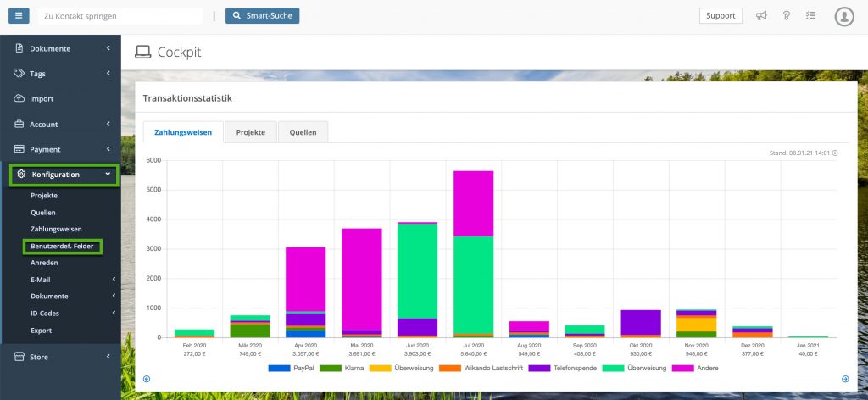Viewport: 868px width, 400px height.
Task: Open Benutzerdef. Felder in sidebar
Action: point(62,247)
